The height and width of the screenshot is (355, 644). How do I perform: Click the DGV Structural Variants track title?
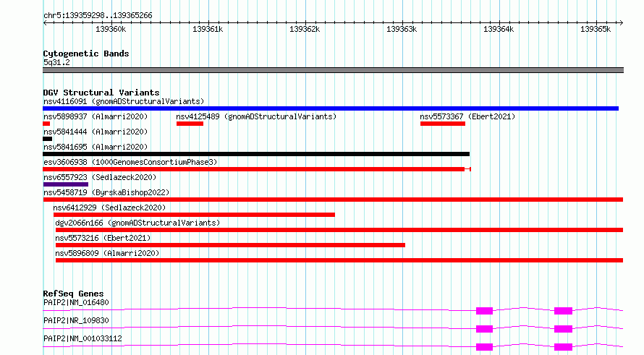tap(101, 93)
